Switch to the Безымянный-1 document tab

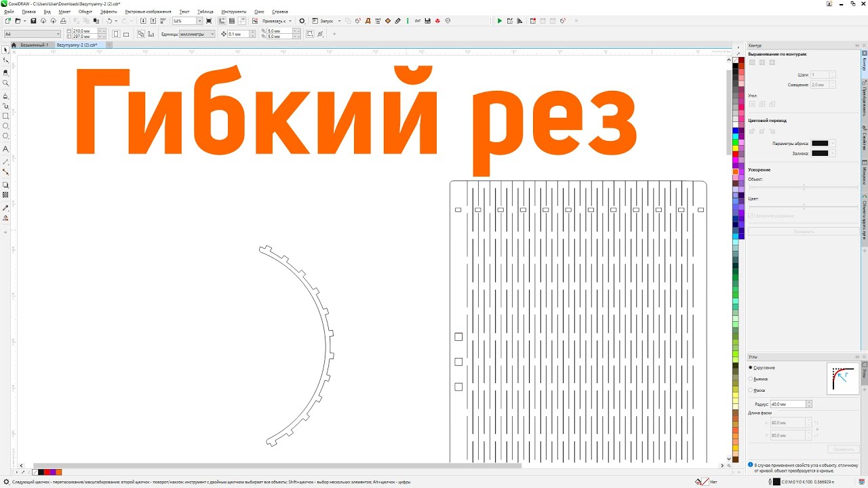34,45
